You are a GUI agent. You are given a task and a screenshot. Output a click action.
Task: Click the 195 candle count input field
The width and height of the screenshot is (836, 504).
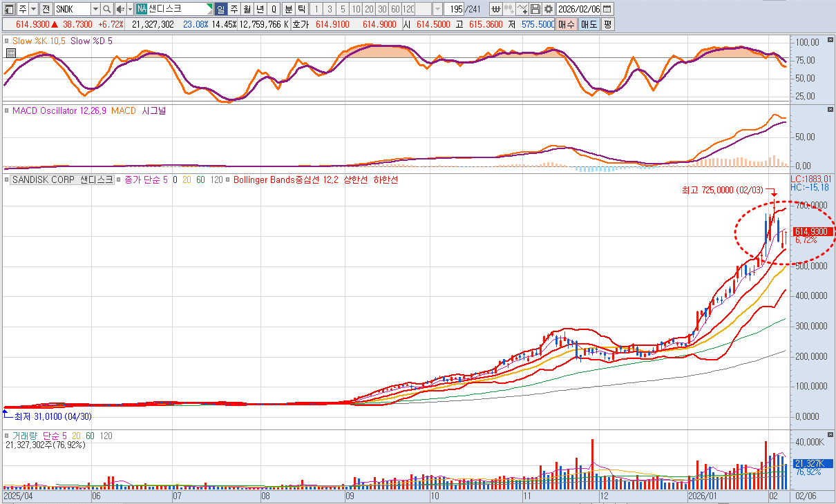tap(455, 9)
